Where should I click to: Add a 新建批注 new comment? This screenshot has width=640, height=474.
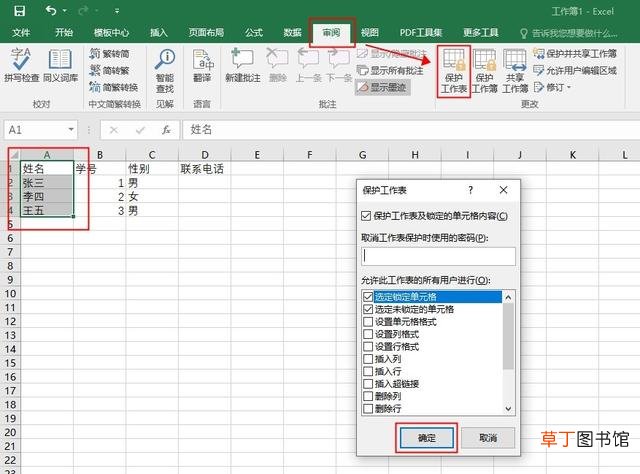pos(243,65)
